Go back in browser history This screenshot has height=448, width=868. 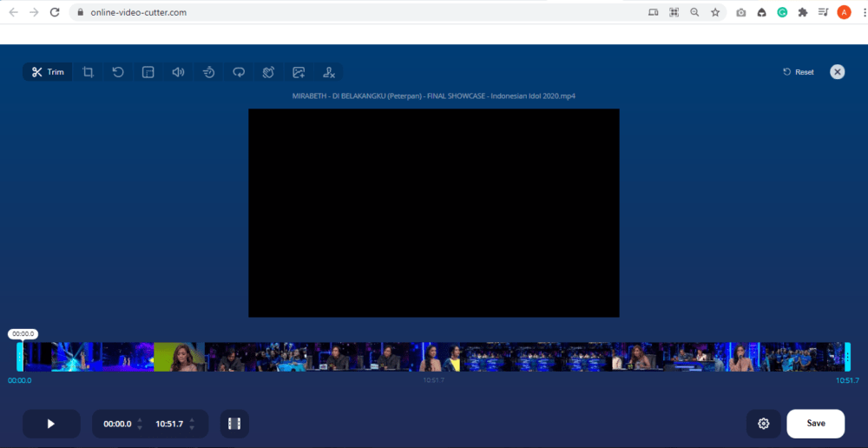tap(14, 12)
